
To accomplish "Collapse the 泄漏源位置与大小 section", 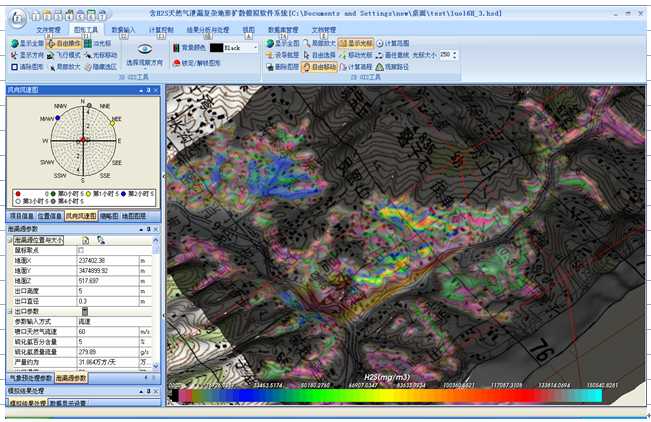I will pyautogui.click(x=10, y=240).
